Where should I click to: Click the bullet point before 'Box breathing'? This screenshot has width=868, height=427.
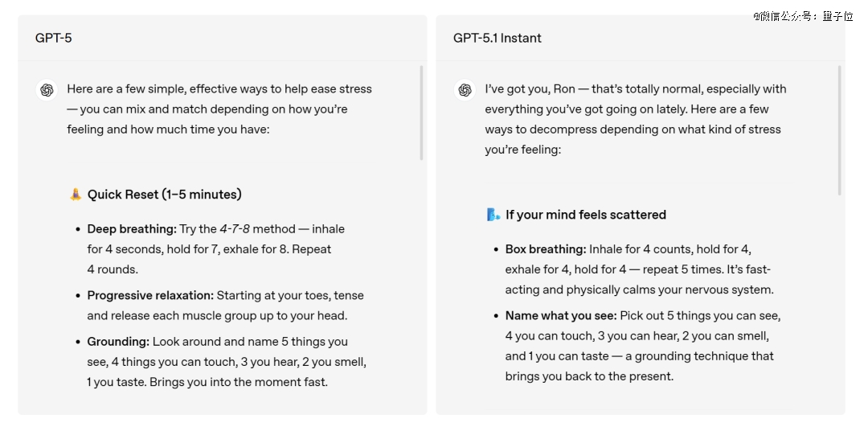click(496, 250)
